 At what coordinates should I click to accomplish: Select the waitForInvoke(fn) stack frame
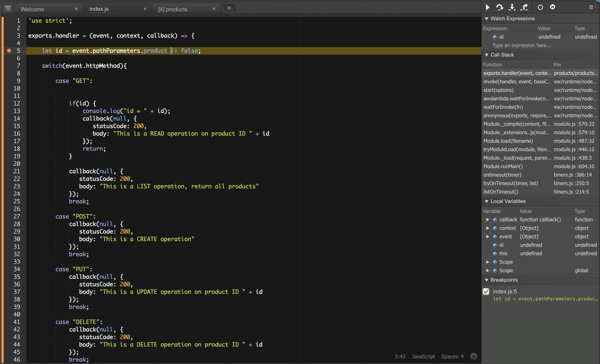[x=540, y=107]
